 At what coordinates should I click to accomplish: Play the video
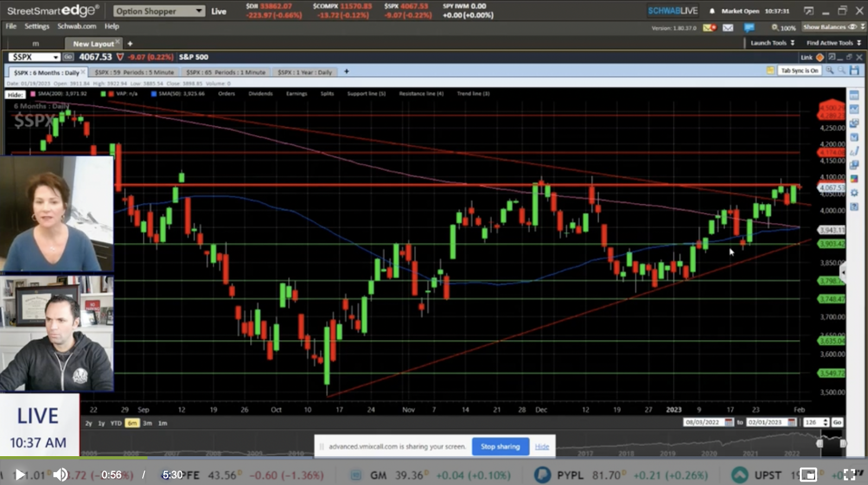tap(20, 475)
